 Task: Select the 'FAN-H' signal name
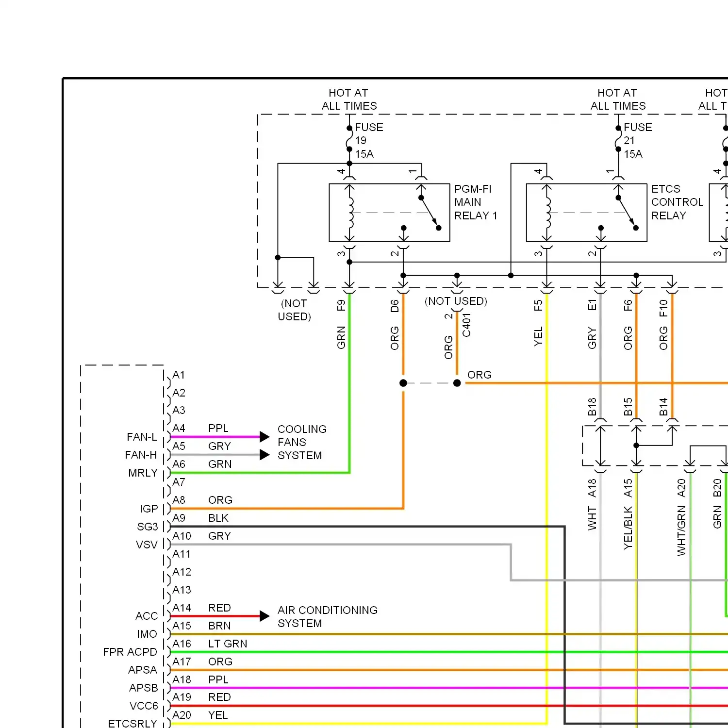[x=141, y=455]
